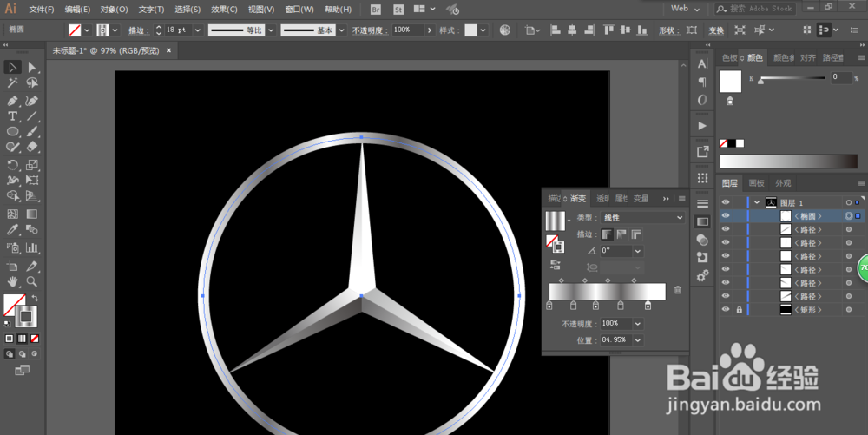This screenshot has height=435, width=868.
Task: Unlock the 矩形 layer lock
Action: tap(739, 310)
